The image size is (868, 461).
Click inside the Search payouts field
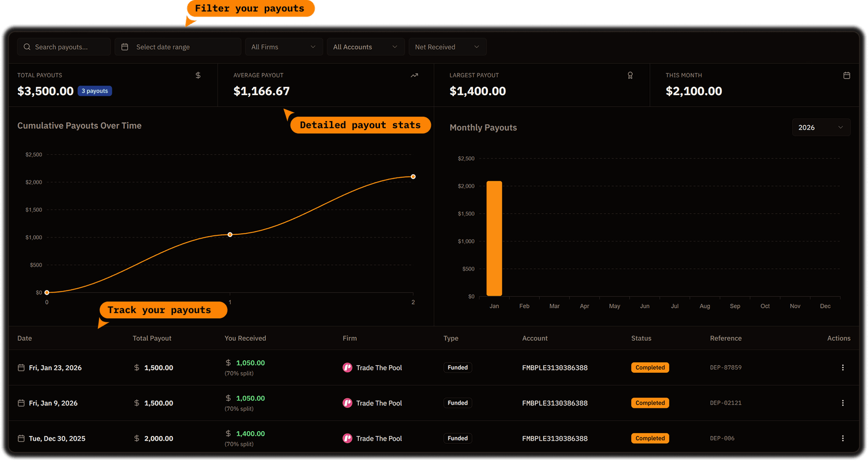click(63, 46)
